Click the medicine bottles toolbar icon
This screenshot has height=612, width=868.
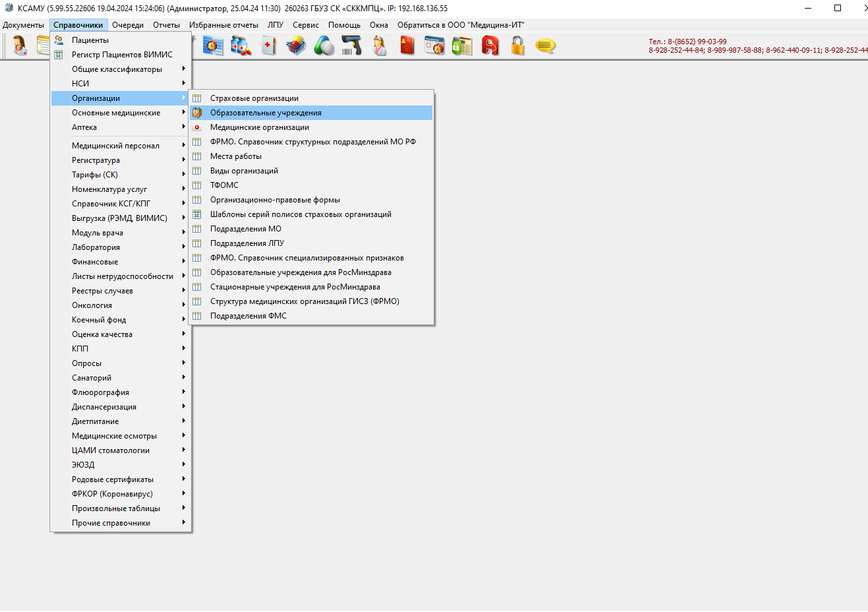pos(241,46)
